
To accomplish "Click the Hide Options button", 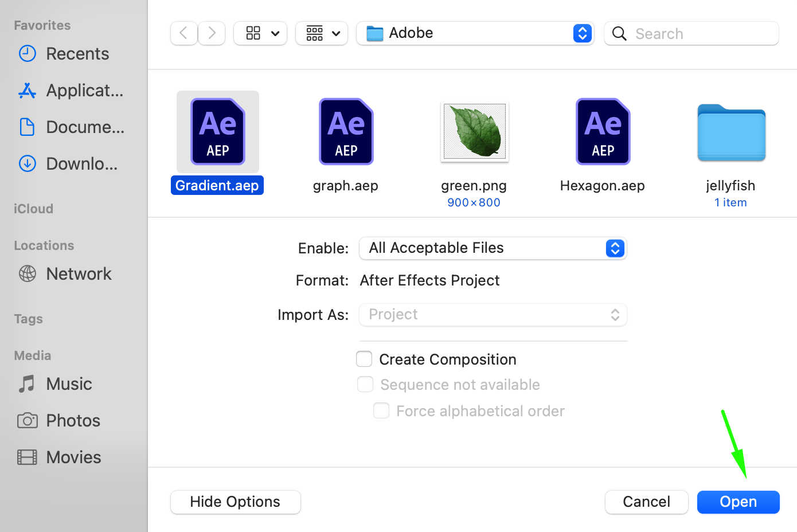I will pyautogui.click(x=235, y=502).
